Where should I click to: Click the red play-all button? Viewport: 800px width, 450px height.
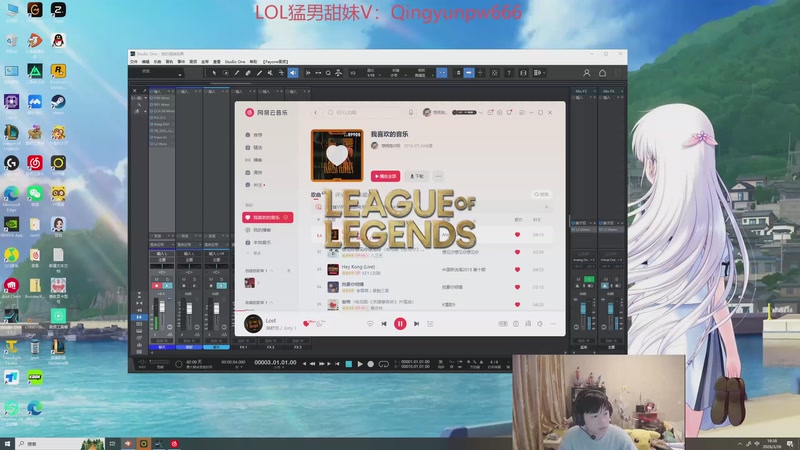click(385, 176)
